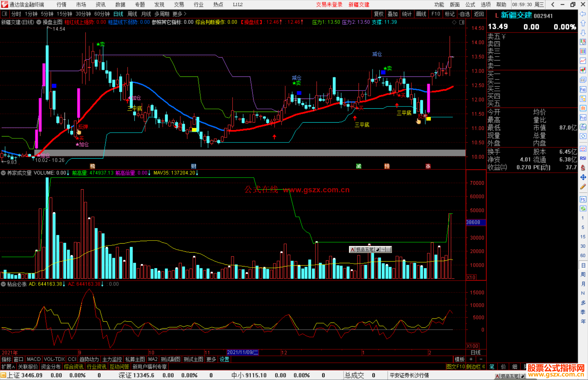Click the RSI indicator icon
The image size is (588, 380).
coord(583,158)
